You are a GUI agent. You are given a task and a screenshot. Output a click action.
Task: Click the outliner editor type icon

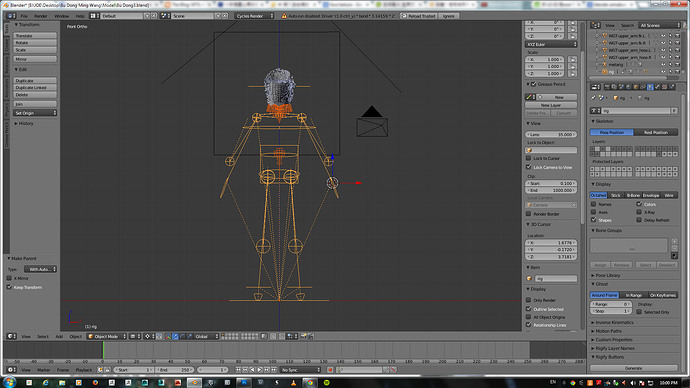(x=595, y=26)
